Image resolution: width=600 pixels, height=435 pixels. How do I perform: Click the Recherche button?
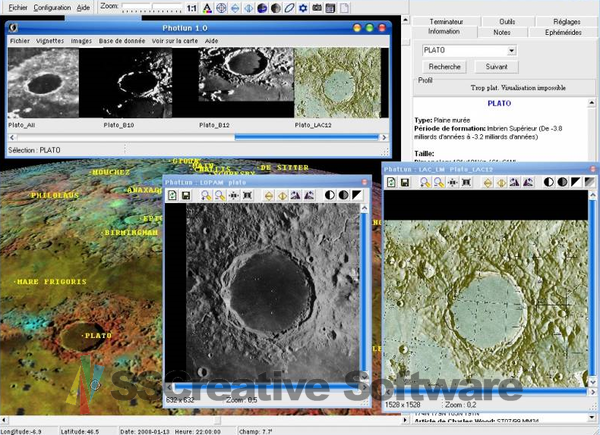(x=444, y=67)
